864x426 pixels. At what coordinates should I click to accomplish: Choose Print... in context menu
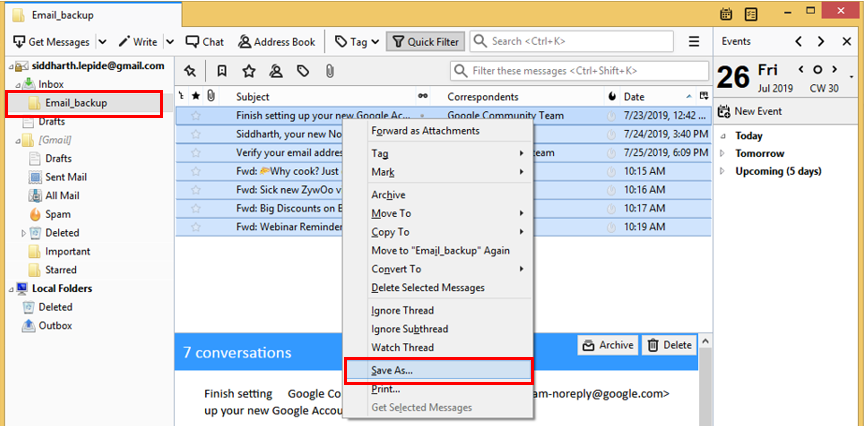[438, 389]
